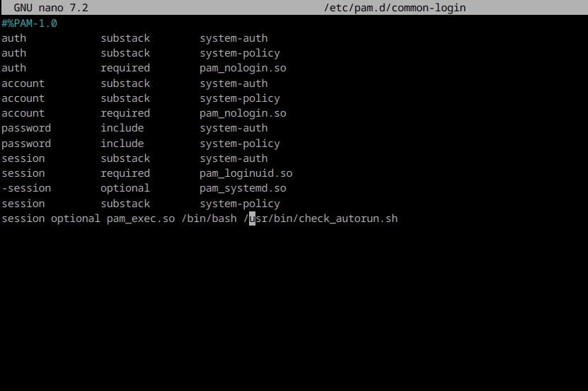Click pam_nologin.so on the account line
588x391 pixels.
click(243, 113)
